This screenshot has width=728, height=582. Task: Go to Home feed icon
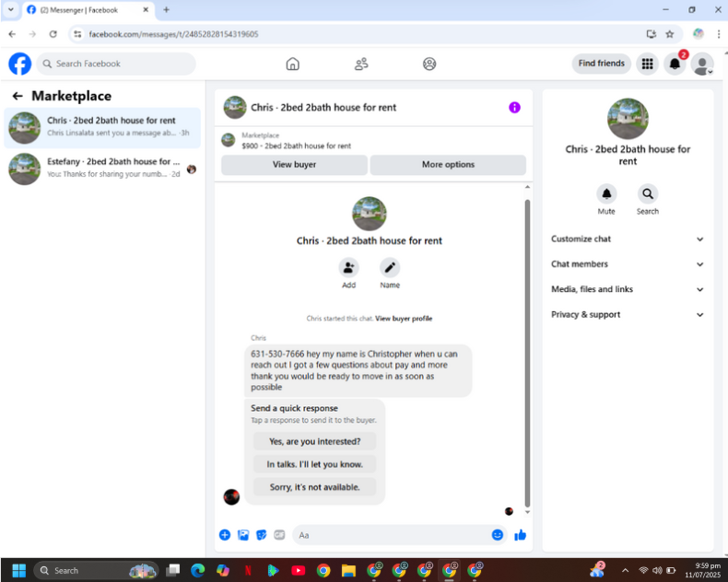(292, 64)
